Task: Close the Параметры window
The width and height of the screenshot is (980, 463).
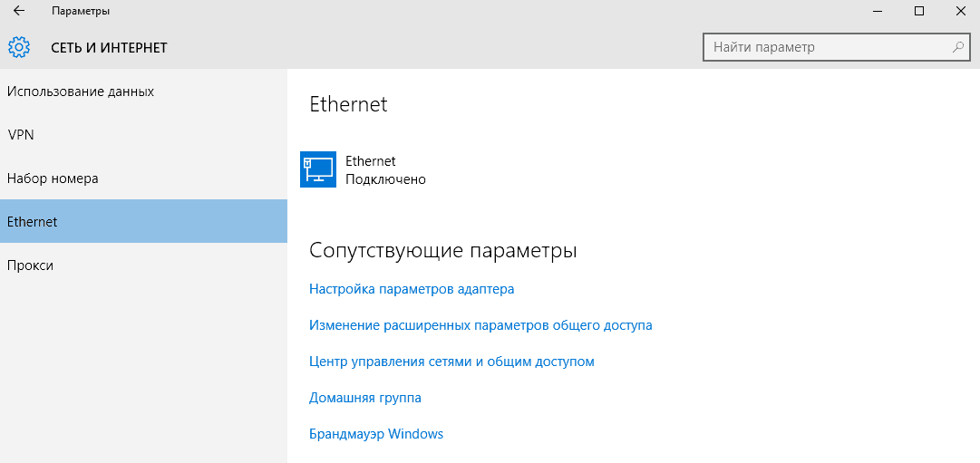Action: 960,11
